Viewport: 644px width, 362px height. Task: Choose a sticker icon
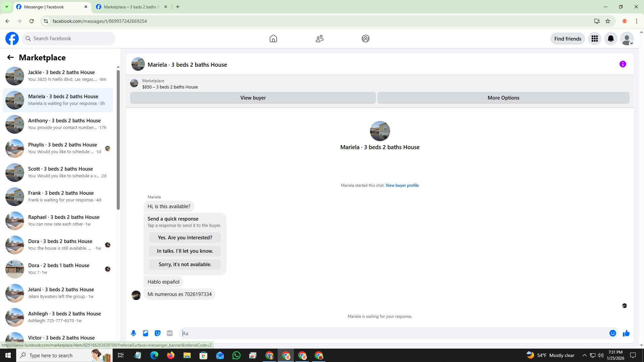[x=158, y=333]
